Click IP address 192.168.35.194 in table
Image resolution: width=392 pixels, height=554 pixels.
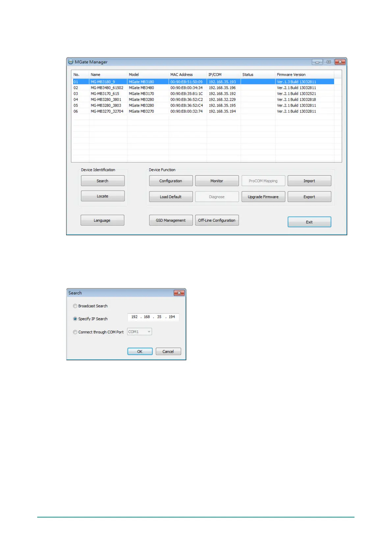[222, 112]
